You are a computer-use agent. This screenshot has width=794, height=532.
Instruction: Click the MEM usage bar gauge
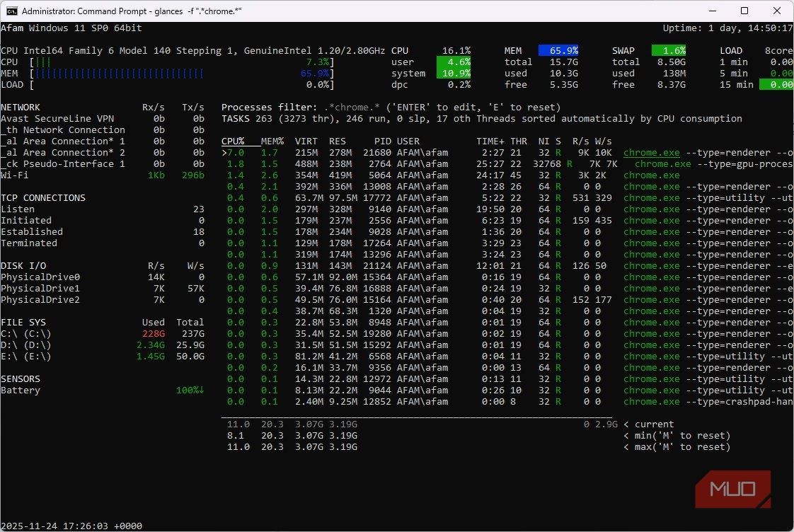point(182,74)
